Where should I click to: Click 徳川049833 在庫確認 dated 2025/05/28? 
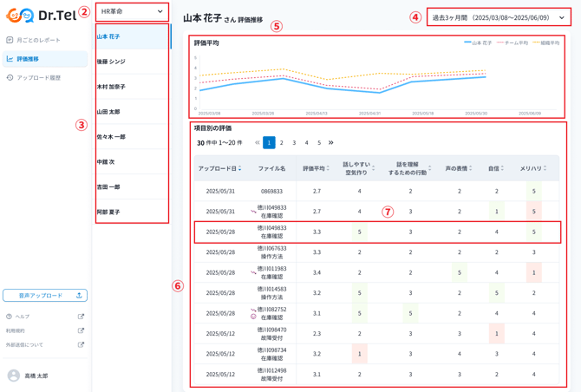(271, 232)
